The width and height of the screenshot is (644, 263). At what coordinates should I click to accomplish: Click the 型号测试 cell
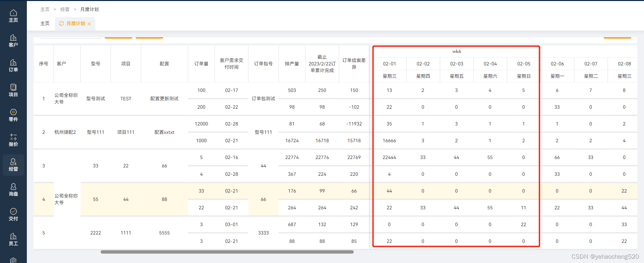pos(96,99)
